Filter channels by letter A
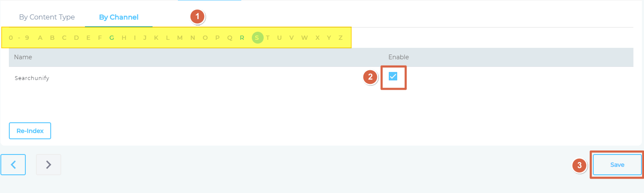Image resolution: width=644 pixels, height=193 pixels. tap(40, 38)
